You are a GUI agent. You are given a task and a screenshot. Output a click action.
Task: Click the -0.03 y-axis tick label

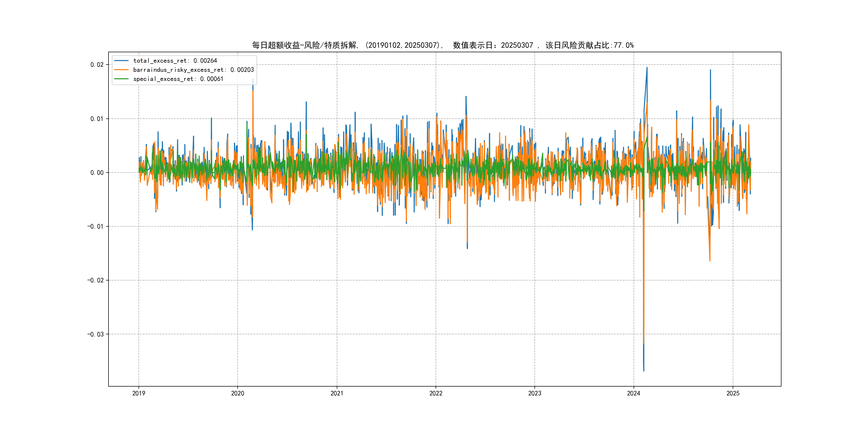tap(95, 334)
